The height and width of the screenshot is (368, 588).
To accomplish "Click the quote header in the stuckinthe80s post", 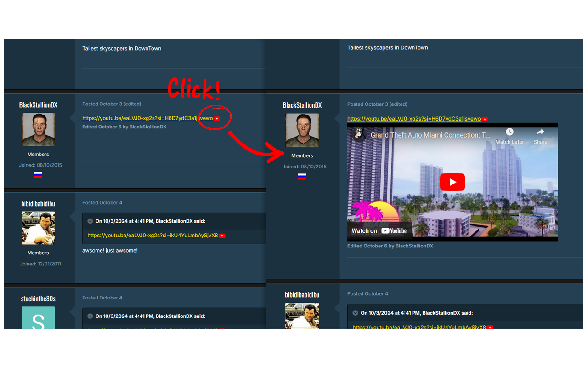I will [174, 316].
